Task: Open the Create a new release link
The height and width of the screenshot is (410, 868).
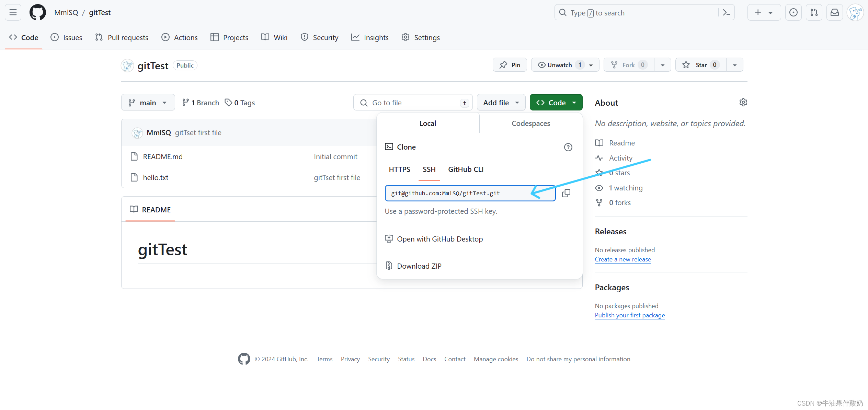Action: 623,259
